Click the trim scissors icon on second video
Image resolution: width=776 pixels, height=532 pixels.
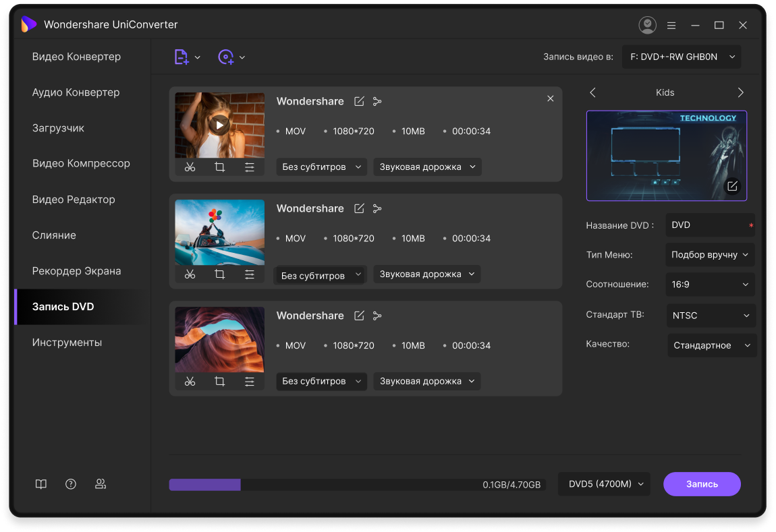[x=190, y=274]
